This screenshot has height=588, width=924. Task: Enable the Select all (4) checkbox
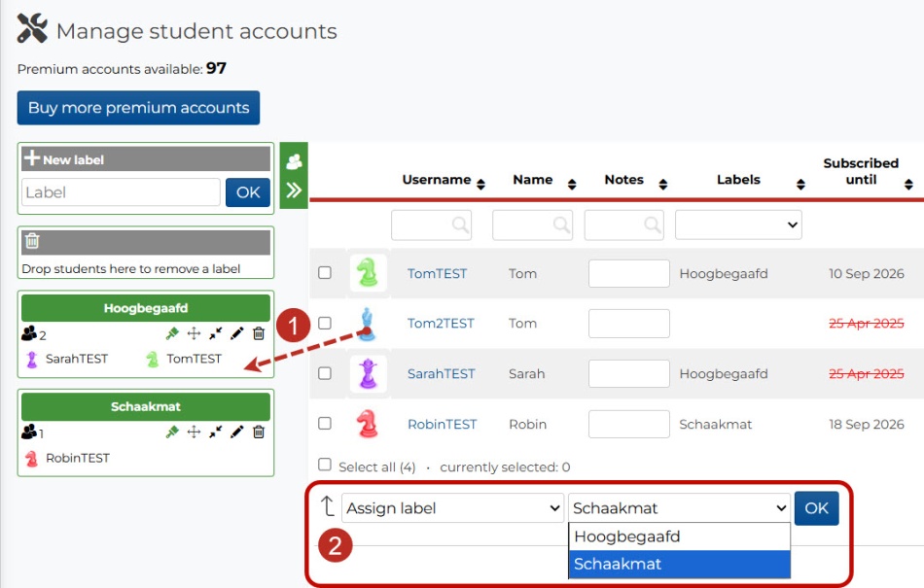tap(325, 466)
